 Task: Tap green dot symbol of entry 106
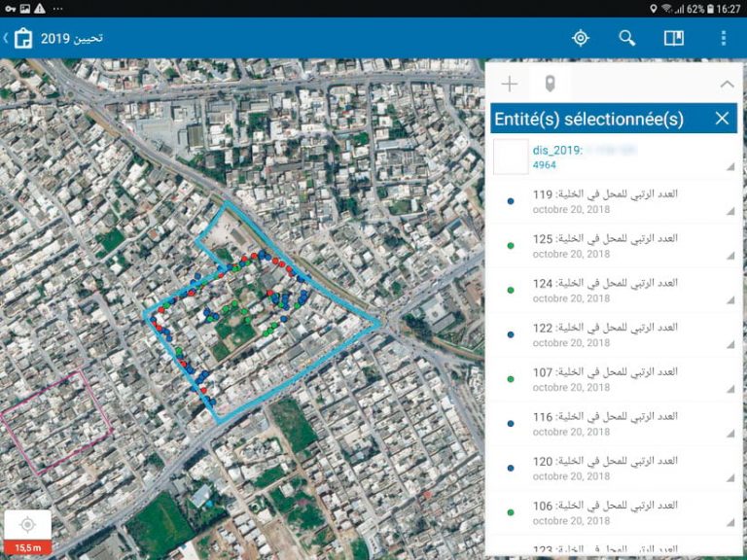[x=511, y=512]
